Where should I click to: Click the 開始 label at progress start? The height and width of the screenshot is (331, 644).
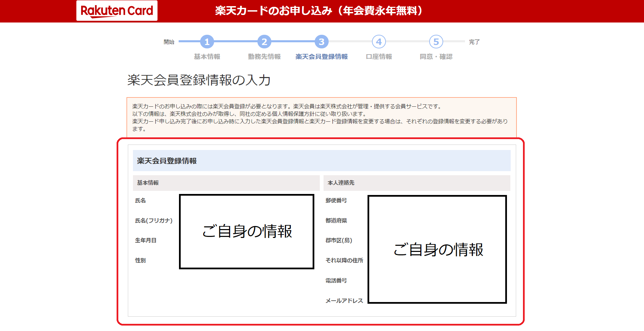click(169, 42)
